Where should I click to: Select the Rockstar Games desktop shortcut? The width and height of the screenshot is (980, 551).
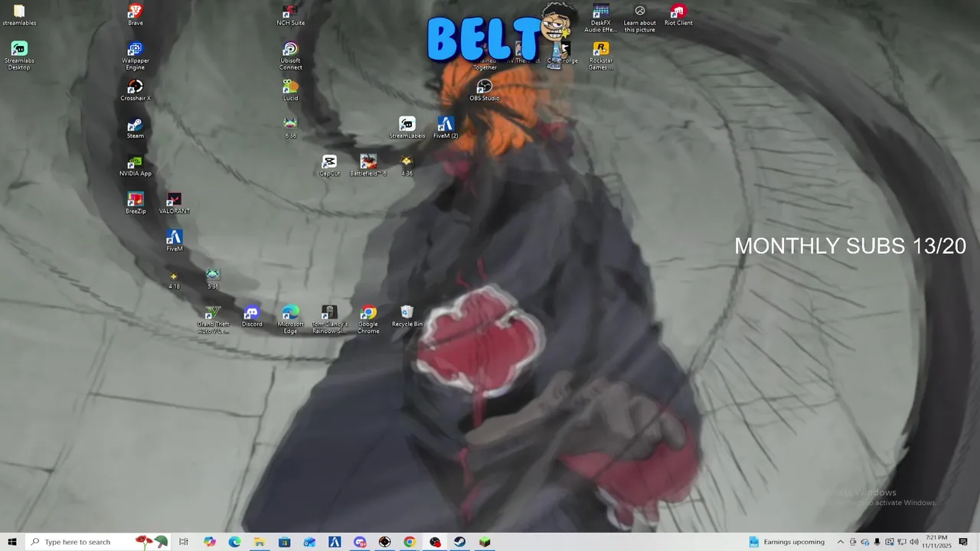pyautogui.click(x=601, y=56)
